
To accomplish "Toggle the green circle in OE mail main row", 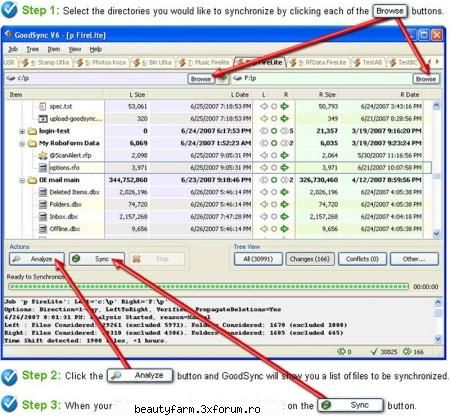I will point(274,180).
